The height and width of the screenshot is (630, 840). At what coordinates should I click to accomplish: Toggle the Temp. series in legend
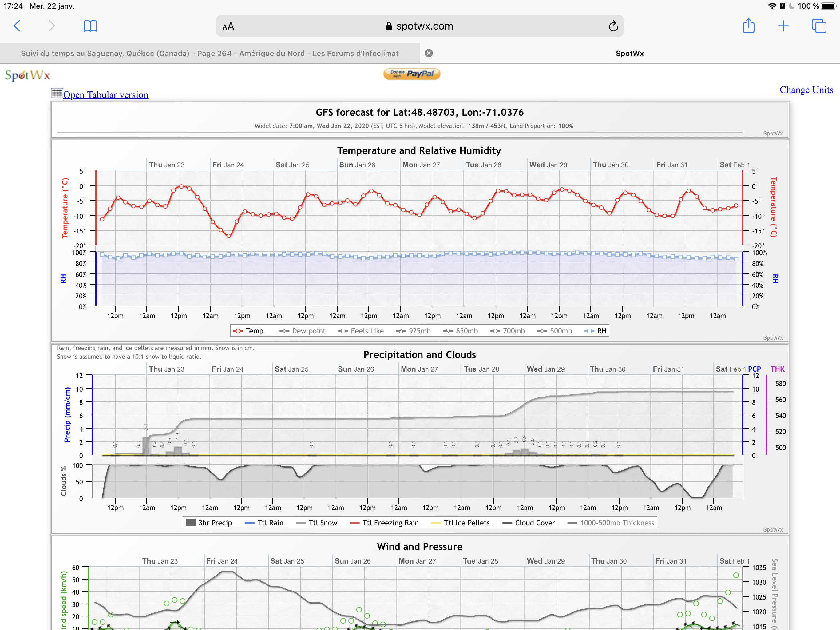pyautogui.click(x=249, y=331)
